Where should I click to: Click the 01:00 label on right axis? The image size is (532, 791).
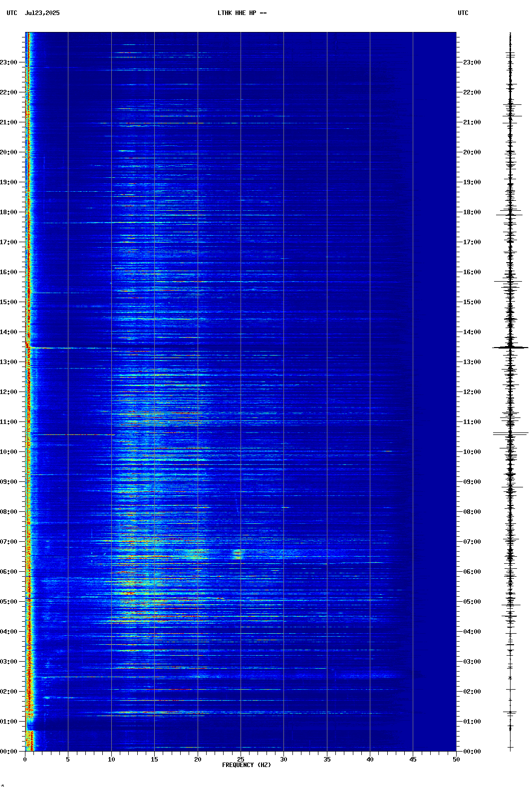(x=472, y=722)
